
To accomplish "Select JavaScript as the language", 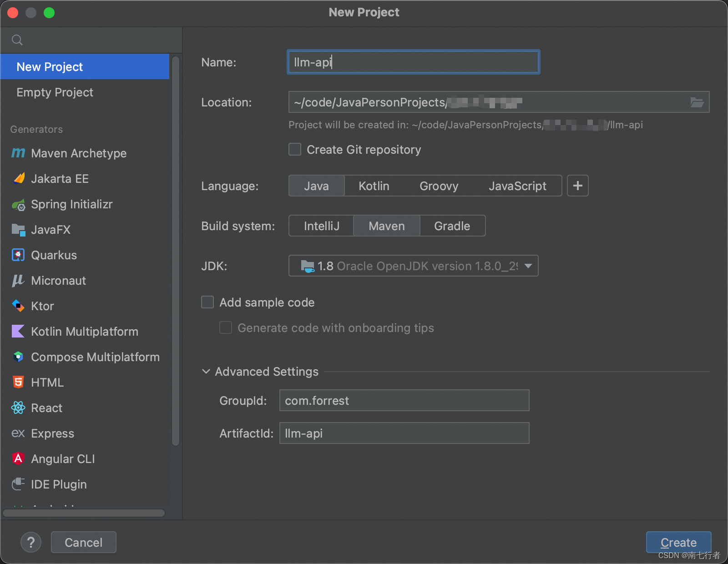I will point(517,186).
